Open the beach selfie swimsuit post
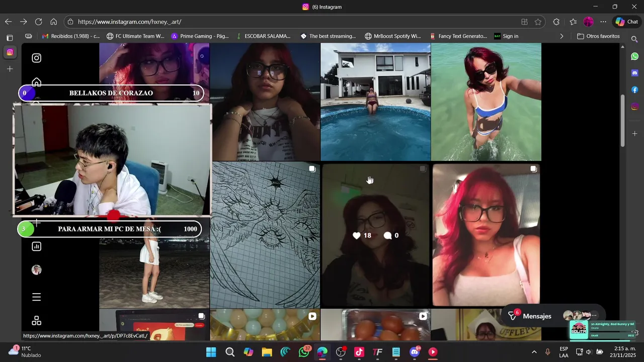Viewport: 644px width, 362px height. 486,102
